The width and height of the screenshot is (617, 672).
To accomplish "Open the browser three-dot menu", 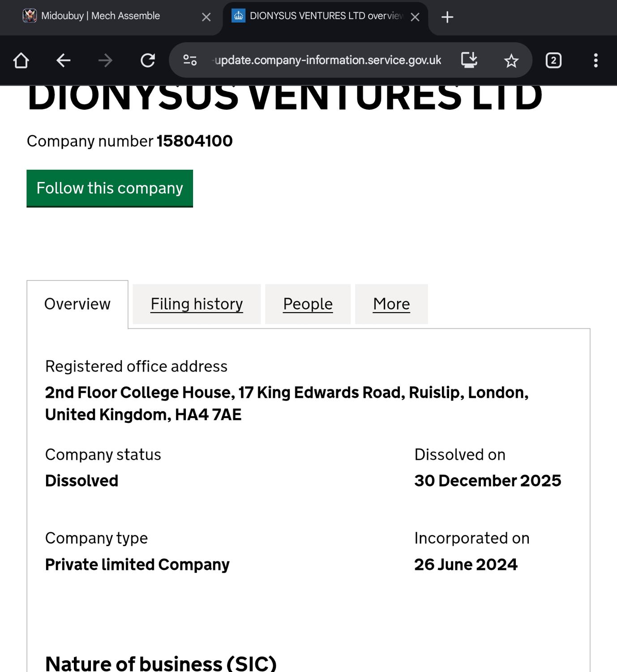I will [x=596, y=60].
